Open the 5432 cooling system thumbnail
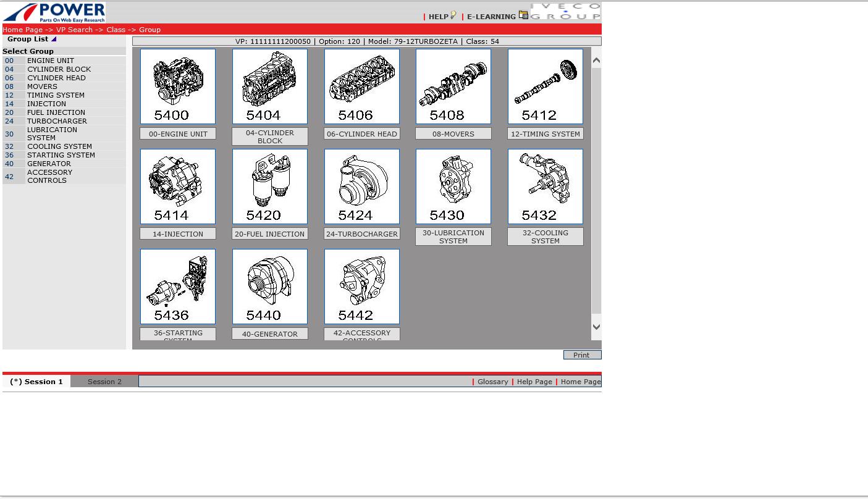 tap(546, 187)
